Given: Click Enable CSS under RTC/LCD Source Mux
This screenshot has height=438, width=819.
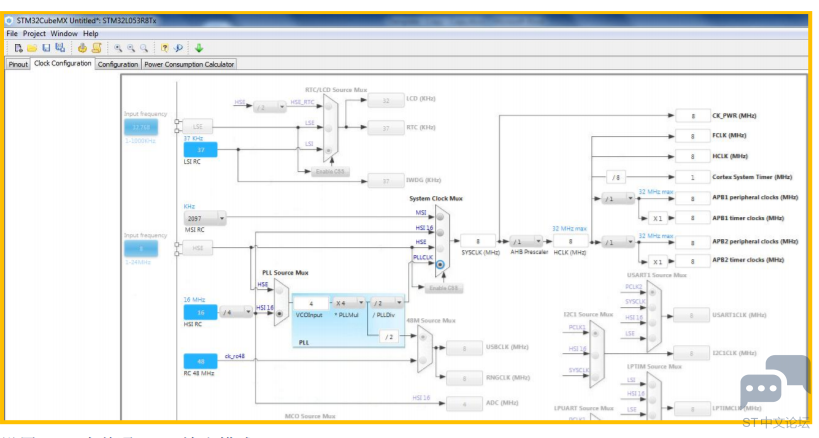Looking at the screenshot, I should click(x=330, y=171).
